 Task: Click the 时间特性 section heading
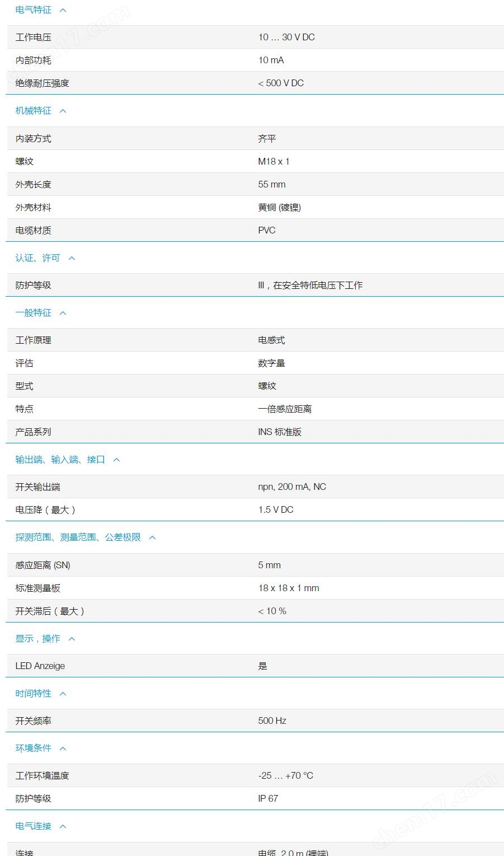[34, 694]
